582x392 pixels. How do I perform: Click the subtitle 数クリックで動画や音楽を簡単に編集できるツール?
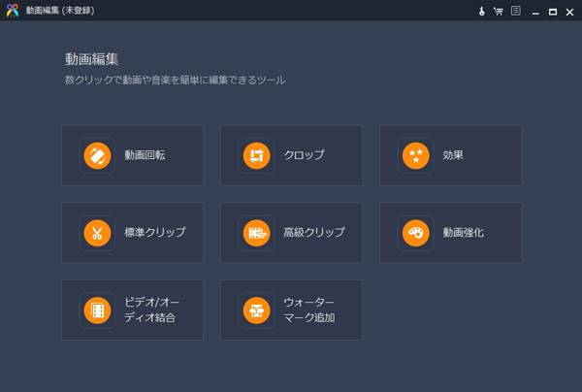click(x=176, y=80)
